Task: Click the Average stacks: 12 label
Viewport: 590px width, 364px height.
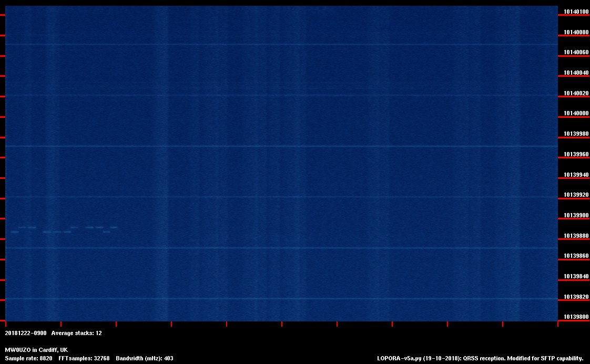Action: [76, 333]
